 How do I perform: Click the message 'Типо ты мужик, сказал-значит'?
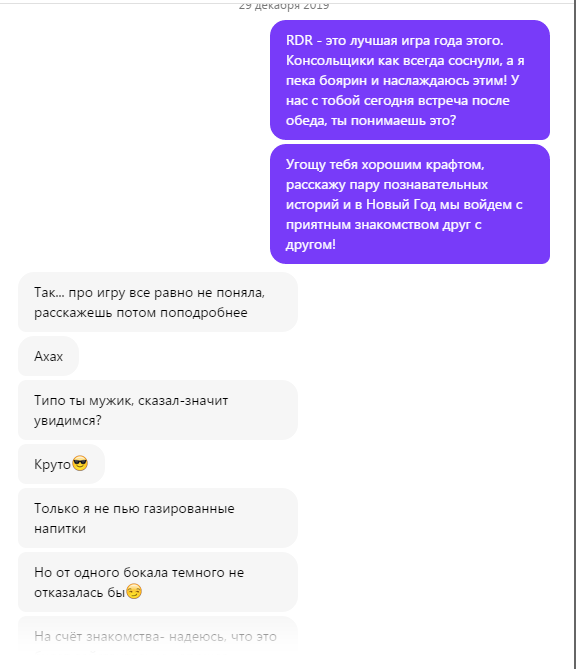(x=157, y=410)
